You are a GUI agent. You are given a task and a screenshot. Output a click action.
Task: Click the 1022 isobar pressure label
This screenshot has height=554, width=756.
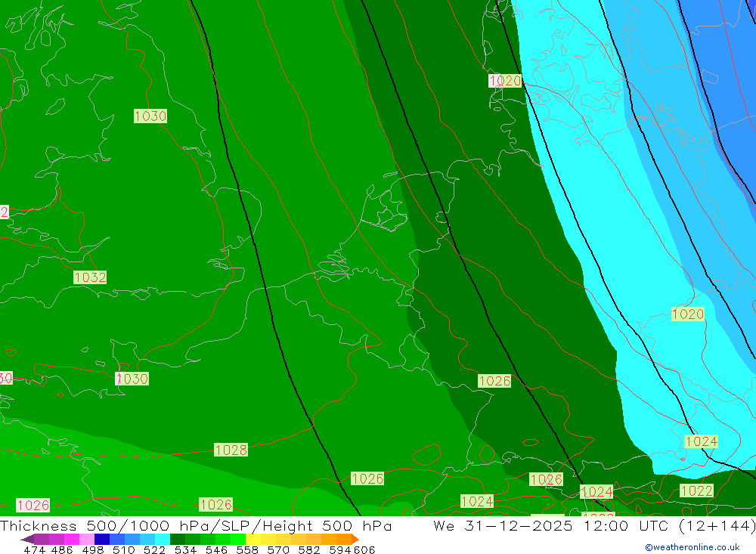697,491
